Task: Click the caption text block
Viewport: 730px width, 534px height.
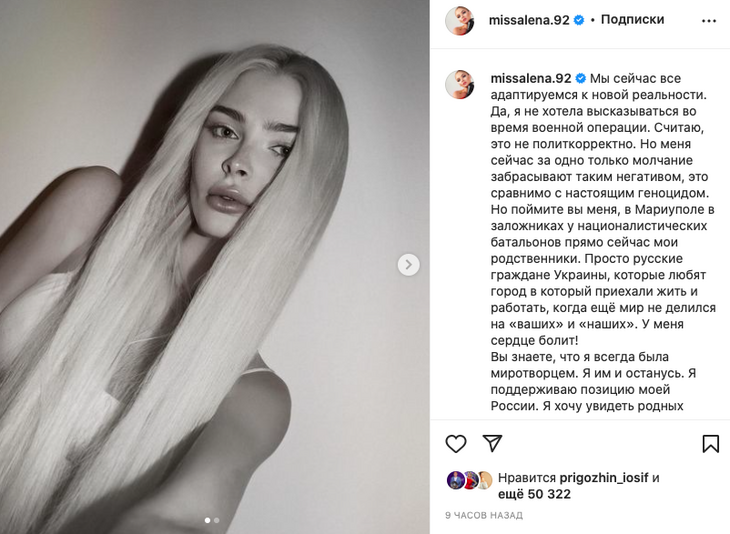Action: pyautogui.click(x=603, y=242)
